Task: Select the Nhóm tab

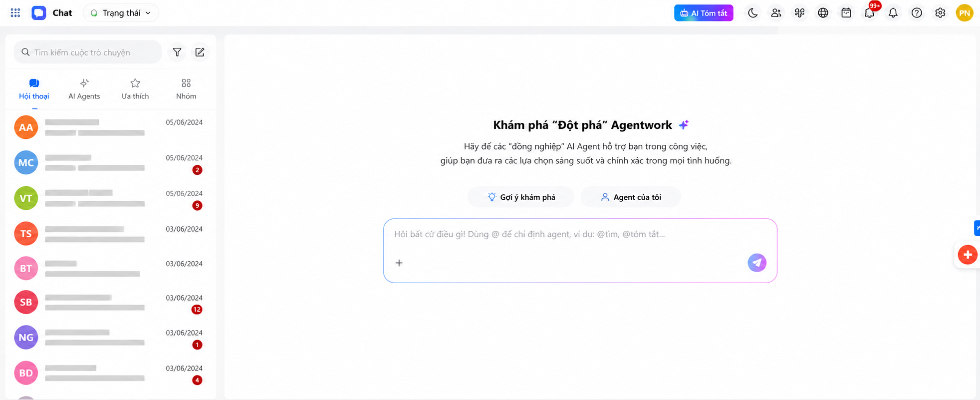Action: tap(186, 89)
